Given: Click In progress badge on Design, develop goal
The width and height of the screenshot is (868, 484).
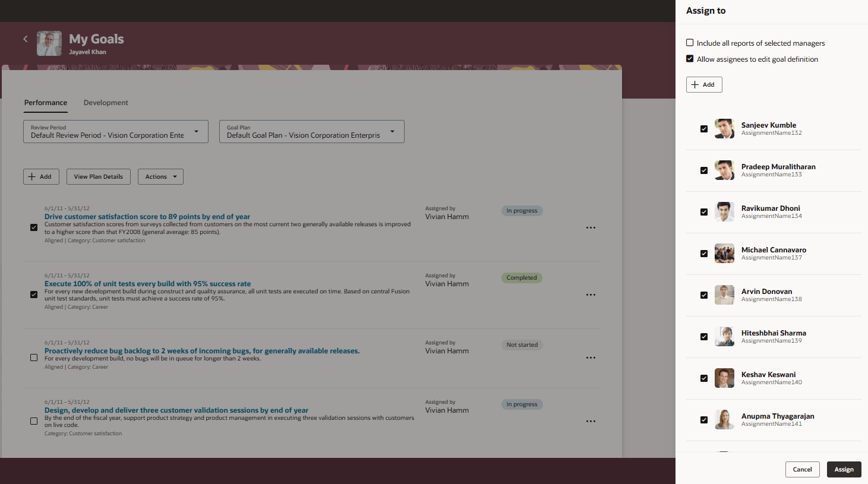Looking at the screenshot, I should [x=522, y=404].
